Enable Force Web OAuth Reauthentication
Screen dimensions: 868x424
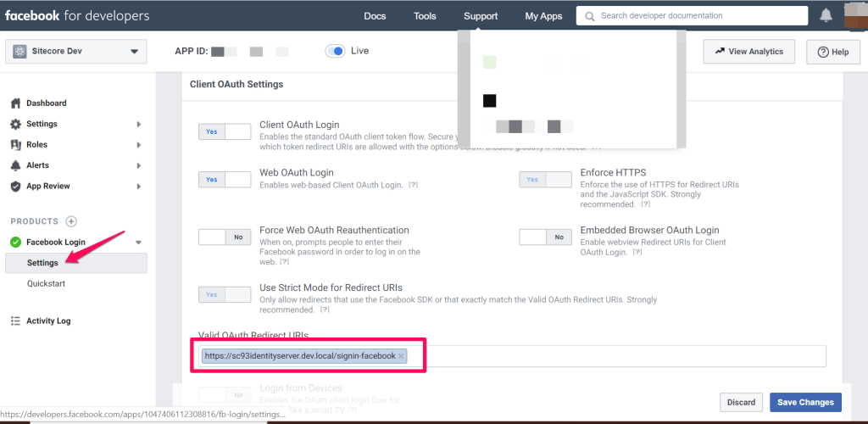tap(225, 237)
